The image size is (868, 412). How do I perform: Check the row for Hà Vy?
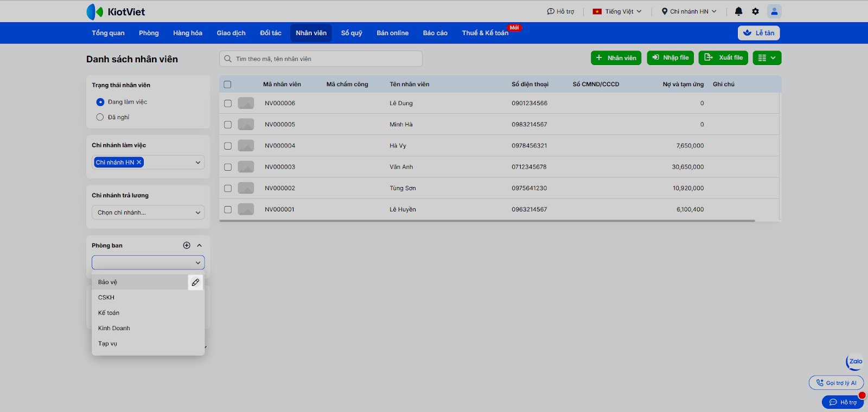point(228,146)
